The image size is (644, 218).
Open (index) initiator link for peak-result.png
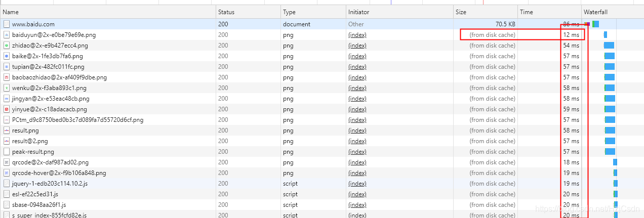tap(357, 152)
